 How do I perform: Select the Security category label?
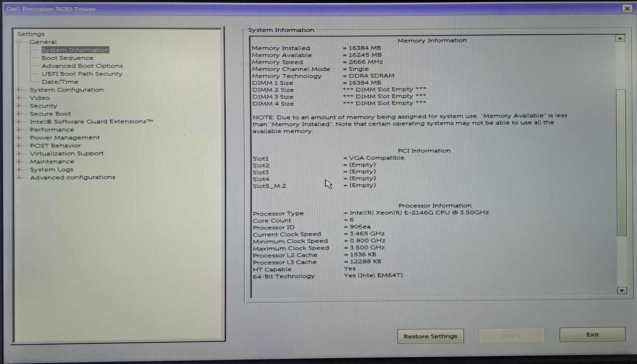pos(43,106)
